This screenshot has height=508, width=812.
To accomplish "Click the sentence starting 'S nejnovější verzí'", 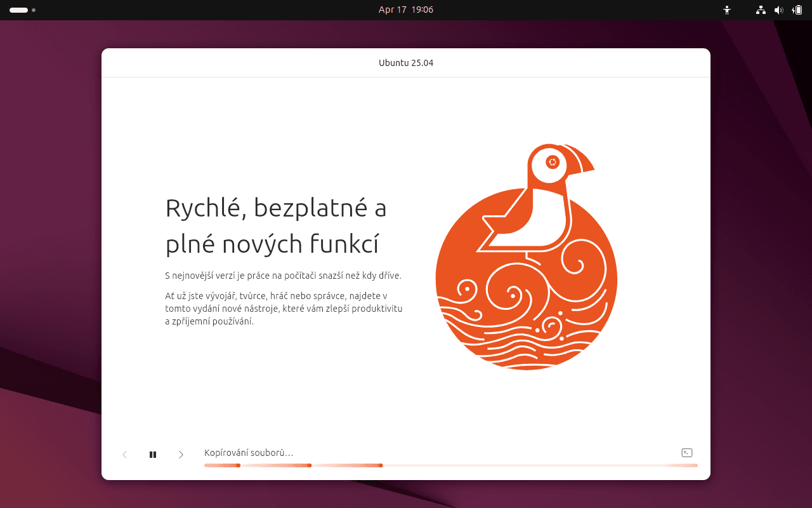I will point(284,276).
